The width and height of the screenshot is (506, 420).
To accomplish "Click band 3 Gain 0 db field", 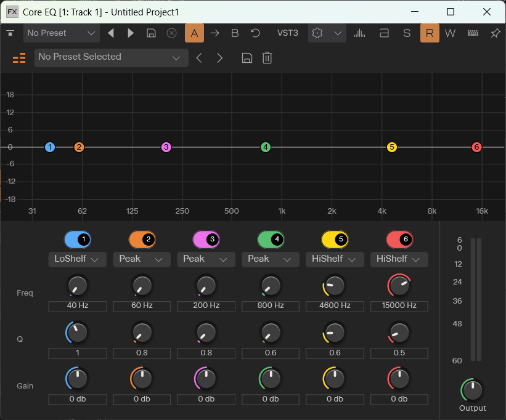I will (x=206, y=400).
